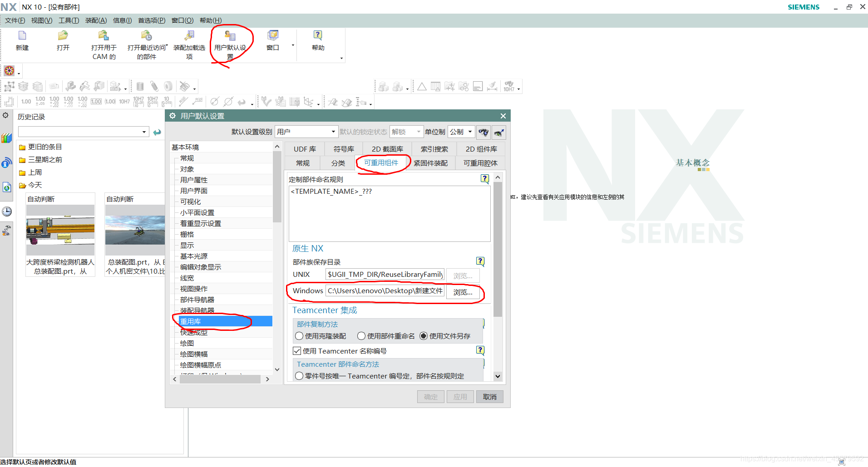Toggle 使用 Teamcenter 名称编号 checkbox
The width and height of the screenshot is (868, 467).
297,351
